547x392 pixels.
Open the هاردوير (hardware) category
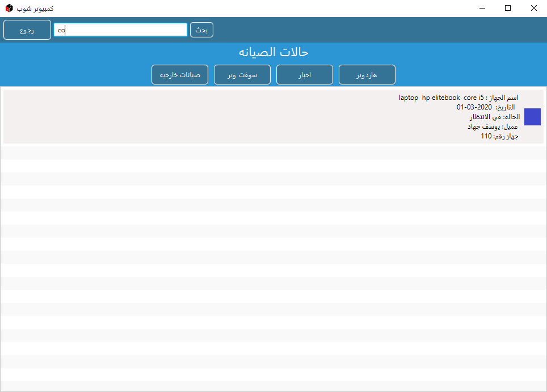click(x=367, y=75)
